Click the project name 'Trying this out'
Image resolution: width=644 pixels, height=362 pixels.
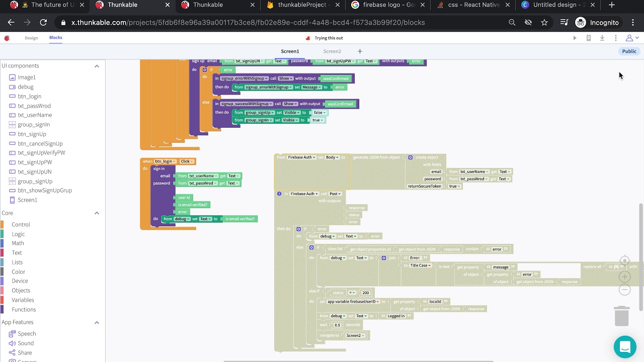[x=329, y=38]
